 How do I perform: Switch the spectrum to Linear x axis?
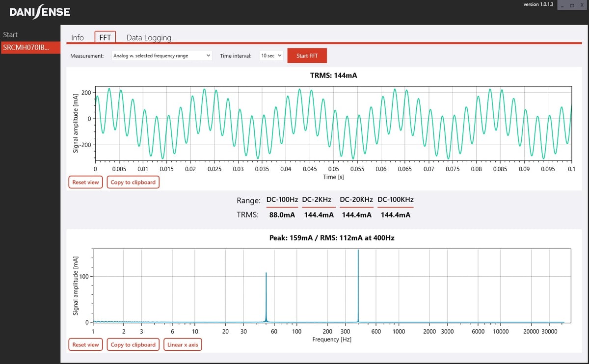tap(183, 344)
